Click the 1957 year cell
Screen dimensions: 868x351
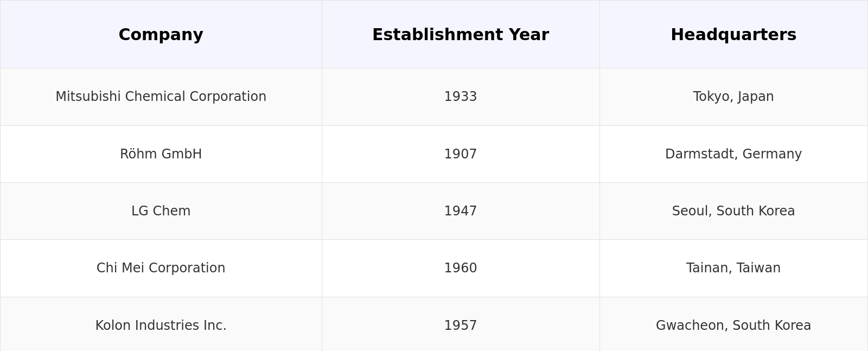(461, 326)
